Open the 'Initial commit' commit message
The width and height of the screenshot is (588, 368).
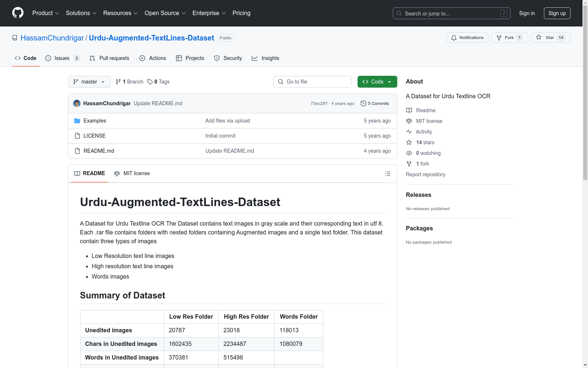(220, 136)
